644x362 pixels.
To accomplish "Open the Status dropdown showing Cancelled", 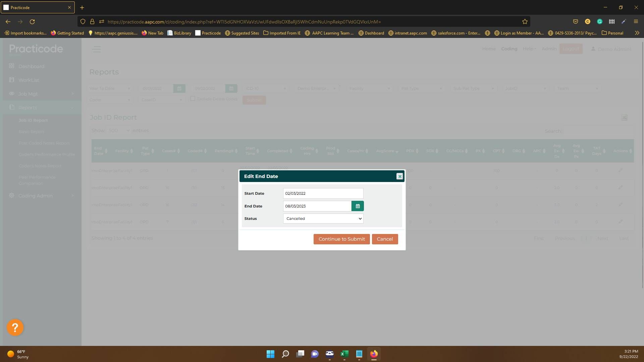I will [323, 219].
